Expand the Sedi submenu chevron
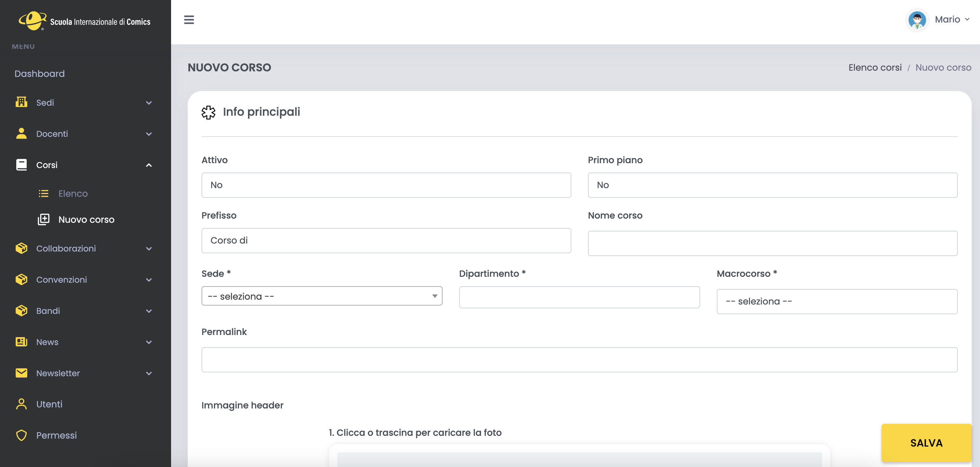The image size is (980, 467). pos(149,103)
